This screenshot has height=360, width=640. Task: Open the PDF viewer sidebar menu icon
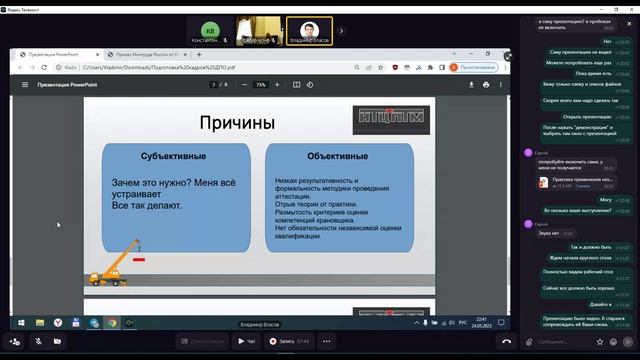[25, 84]
